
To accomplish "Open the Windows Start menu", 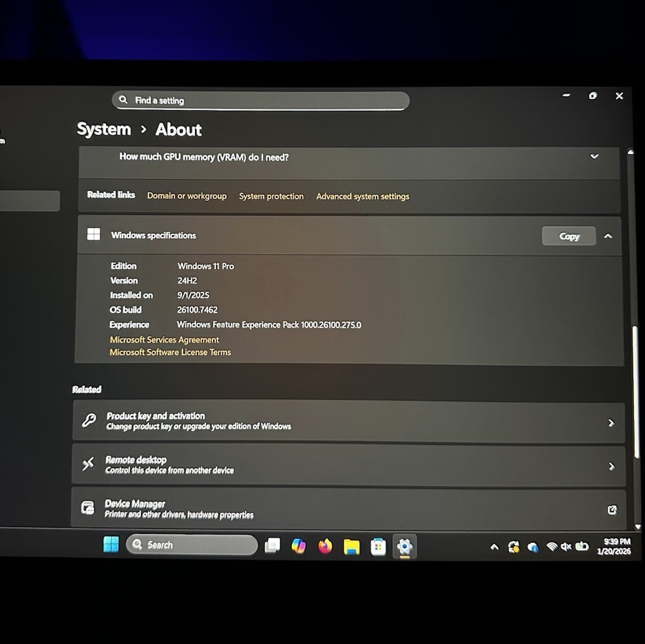I will pyautogui.click(x=111, y=544).
